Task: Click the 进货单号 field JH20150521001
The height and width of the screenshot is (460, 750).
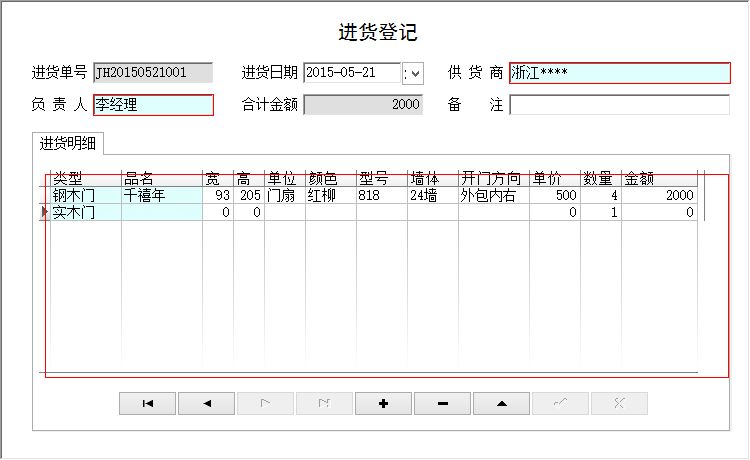Action: (x=153, y=73)
